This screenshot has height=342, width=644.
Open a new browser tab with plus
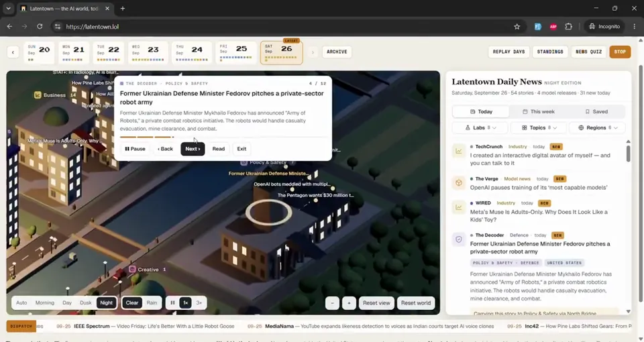tap(122, 8)
